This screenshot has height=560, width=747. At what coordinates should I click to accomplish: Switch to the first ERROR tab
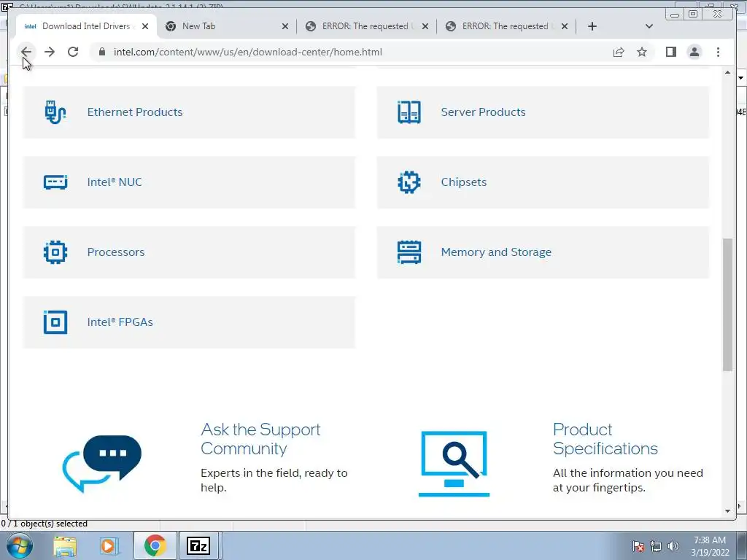click(x=367, y=26)
